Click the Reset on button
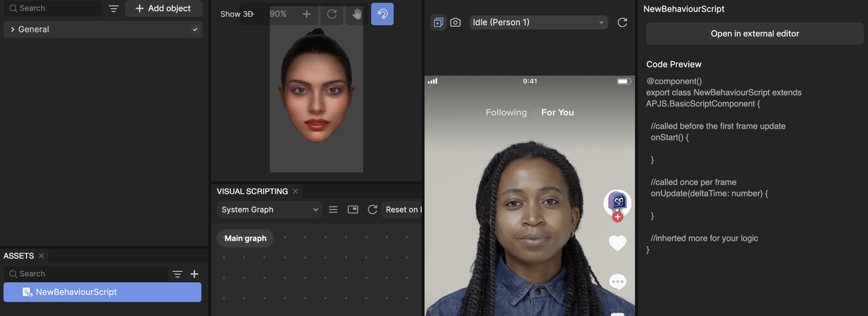Screen dimensions: 868x316 coord(401,210)
